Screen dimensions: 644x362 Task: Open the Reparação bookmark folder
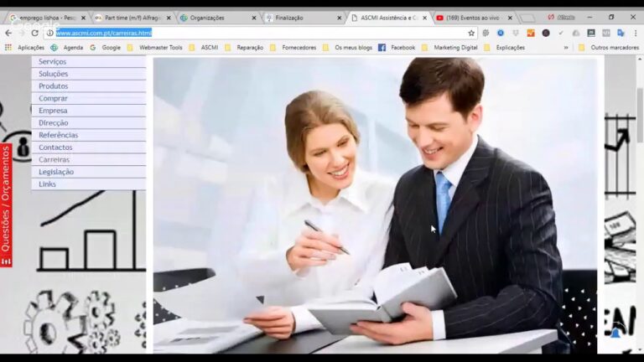click(244, 48)
